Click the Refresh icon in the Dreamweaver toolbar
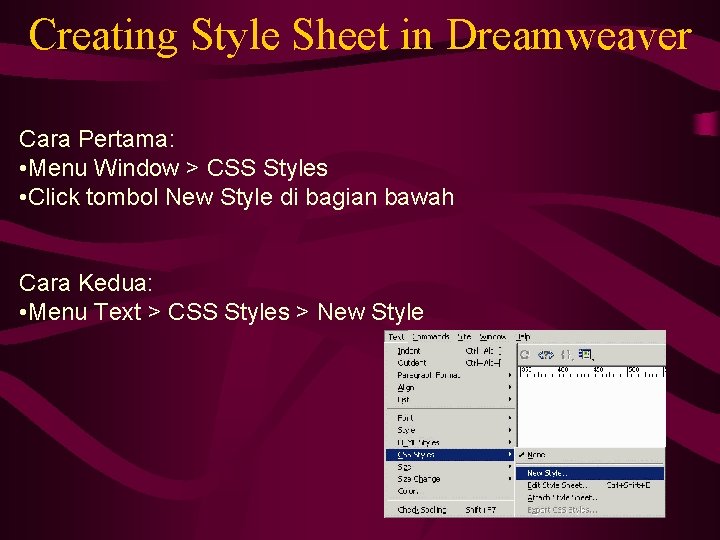This screenshot has height=540, width=720. coord(525,354)
